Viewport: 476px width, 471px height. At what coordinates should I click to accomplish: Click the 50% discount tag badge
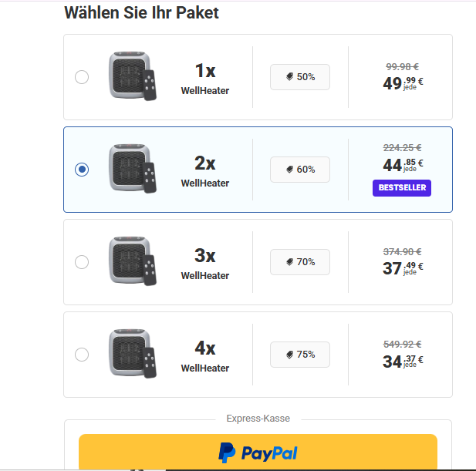pyautogui.click(x=300, y=77)
